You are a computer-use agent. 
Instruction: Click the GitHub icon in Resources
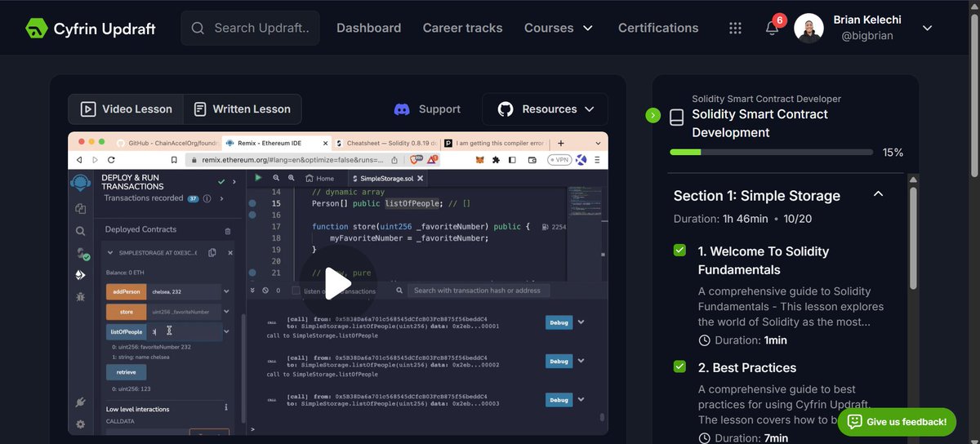click(x=506, y=109)
